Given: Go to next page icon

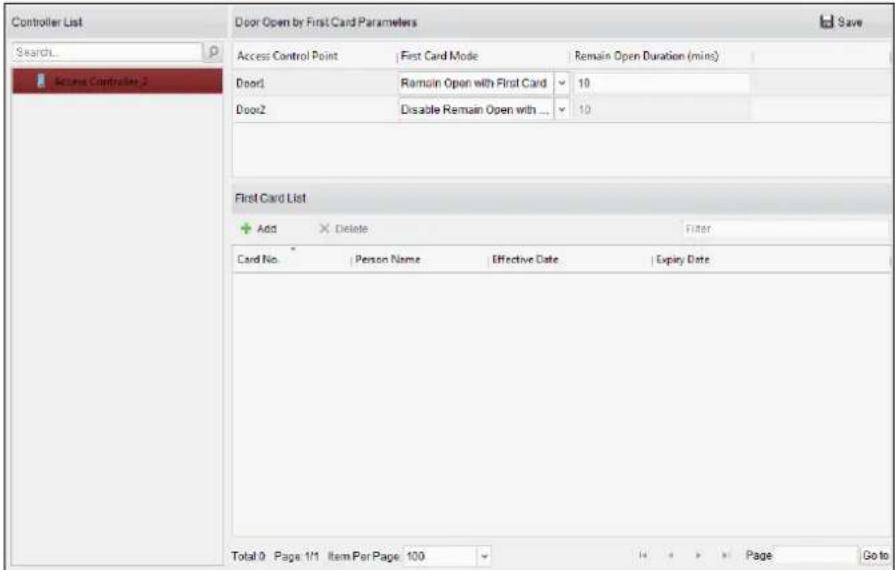Looking at the screenshot, I should click(x=698, y=555).
